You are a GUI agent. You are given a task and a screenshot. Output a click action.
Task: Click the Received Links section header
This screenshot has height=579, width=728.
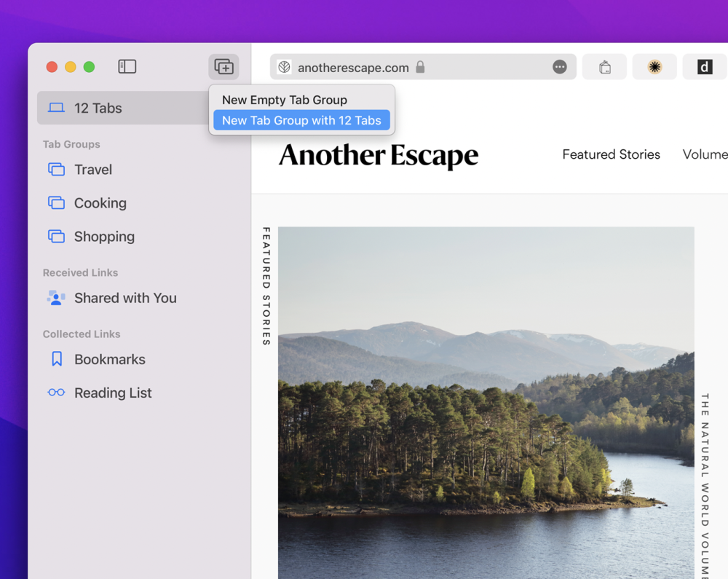[x=80, y=272]
